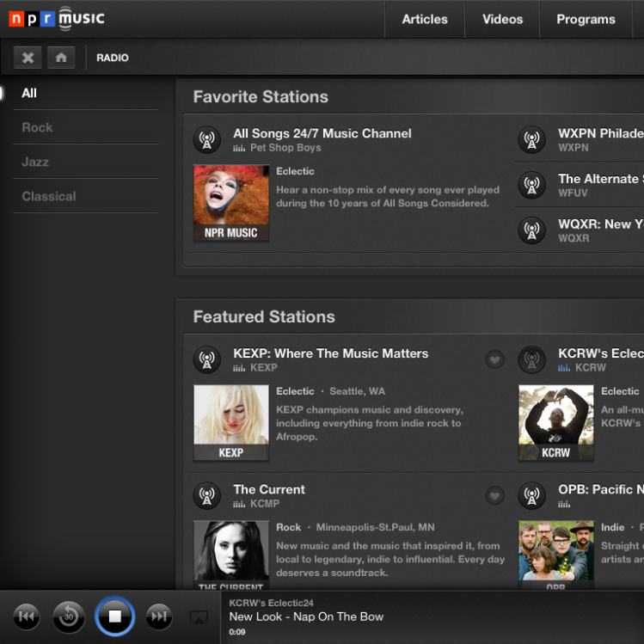Play WXPN Philadelphia station antenna icon
Image resolution: width=644 pixels, height=644 pixels.
tap(532, 139)
